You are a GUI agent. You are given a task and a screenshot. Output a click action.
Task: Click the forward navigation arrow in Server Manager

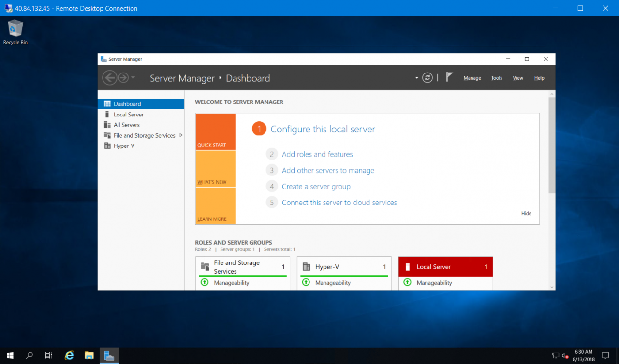[123, 78]
